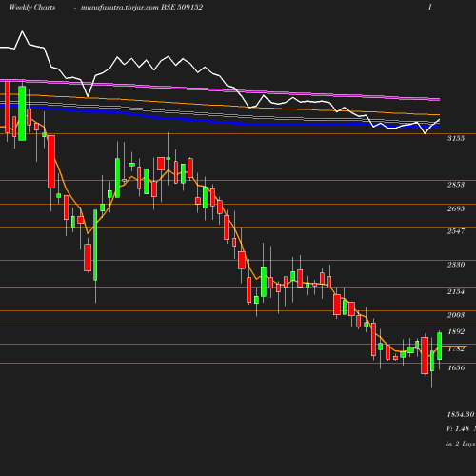Click the 3155 price level label
Image resolution: width=476 pixels, height=476 pixels.
(456, 138)
